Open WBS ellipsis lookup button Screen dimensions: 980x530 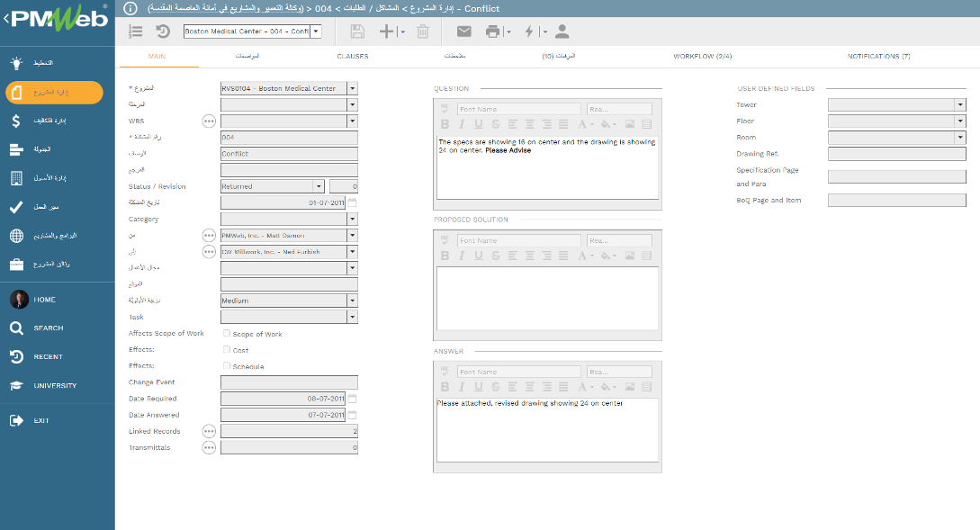[209, 121]
